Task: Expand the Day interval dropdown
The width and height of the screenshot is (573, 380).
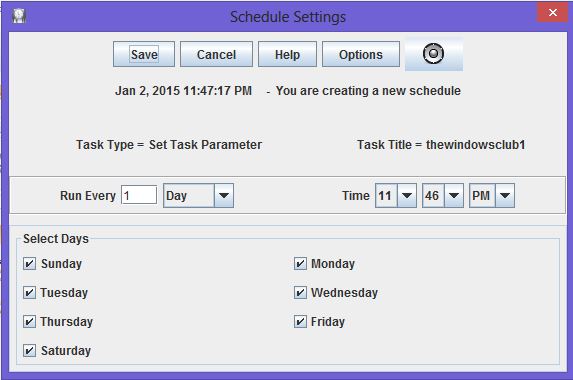Action: point(198,195)
